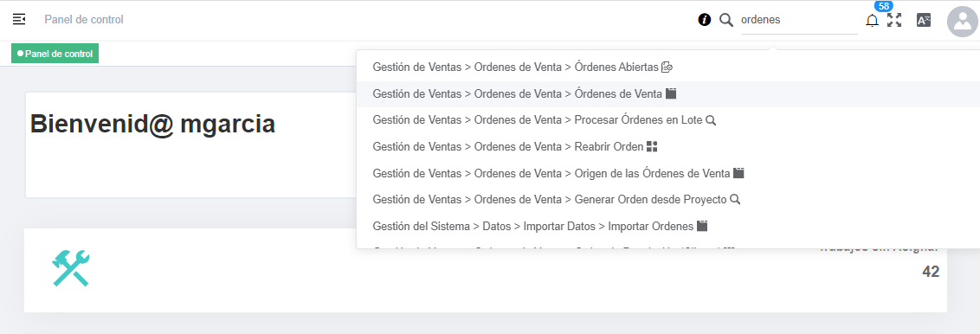This screenshot has height=334, width=980.
Task: Click the 42 unassigned jobs counter
Action: 931,272
